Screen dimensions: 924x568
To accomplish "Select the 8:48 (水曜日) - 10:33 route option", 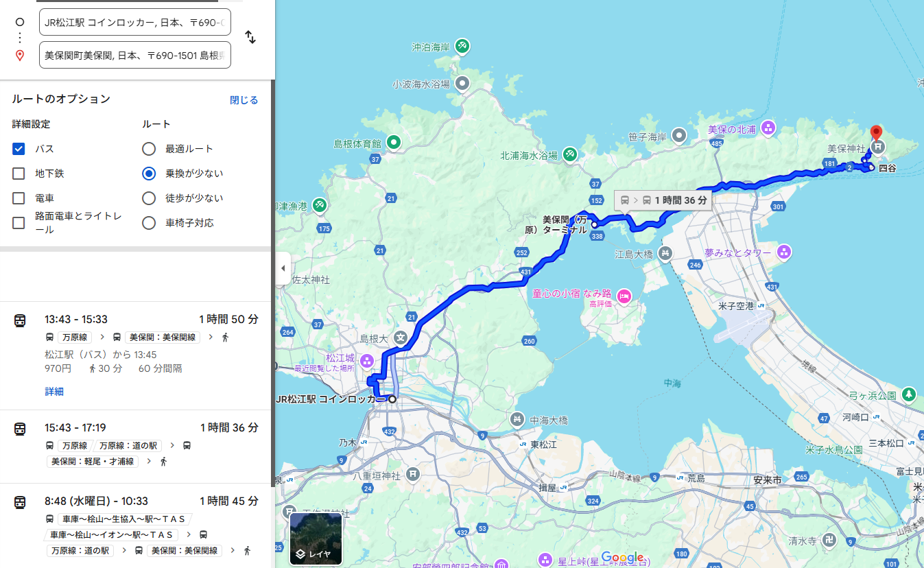I will click(136, 525).
